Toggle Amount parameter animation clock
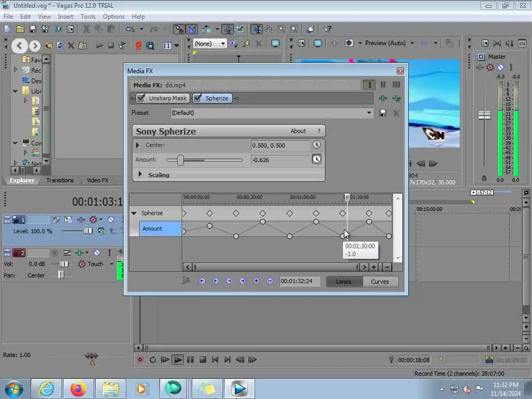 tap(316, 159)
